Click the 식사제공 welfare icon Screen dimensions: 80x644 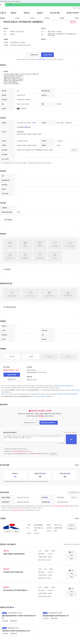[55, 256]
